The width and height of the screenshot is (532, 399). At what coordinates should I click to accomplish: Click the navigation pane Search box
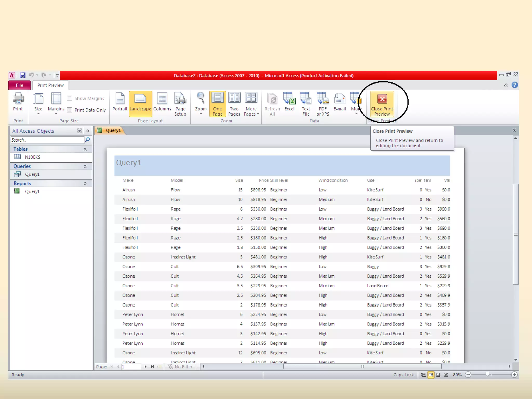pyautogui.click(x=47, y=140)
